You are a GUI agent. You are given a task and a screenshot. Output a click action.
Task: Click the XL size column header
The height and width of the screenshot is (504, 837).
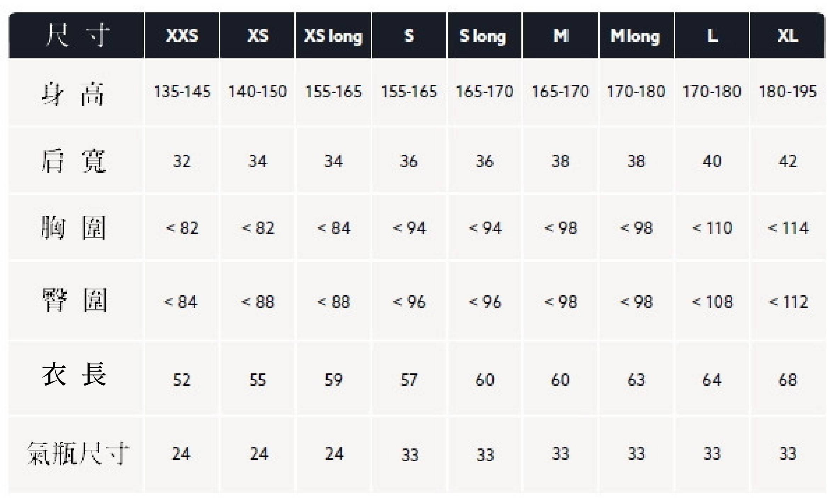788,36
